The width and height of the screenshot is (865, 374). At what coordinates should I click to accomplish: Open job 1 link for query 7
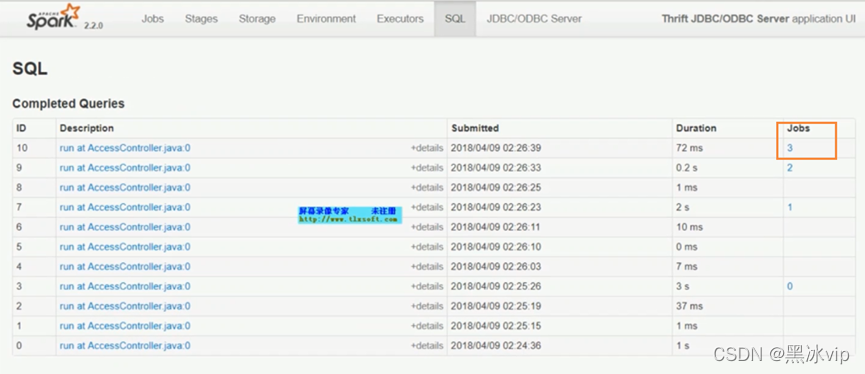click(790, 207)
